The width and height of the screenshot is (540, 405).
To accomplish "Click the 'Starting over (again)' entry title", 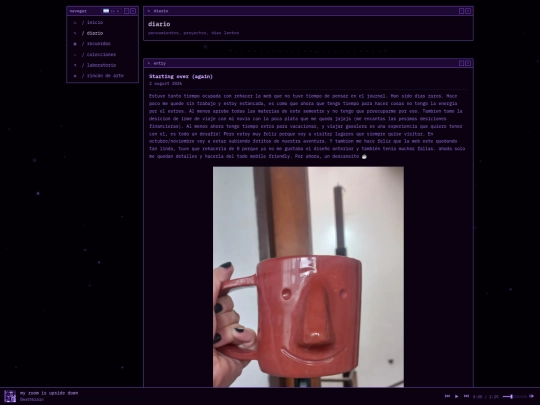I will pyautogui.click(x=181, y=76).
